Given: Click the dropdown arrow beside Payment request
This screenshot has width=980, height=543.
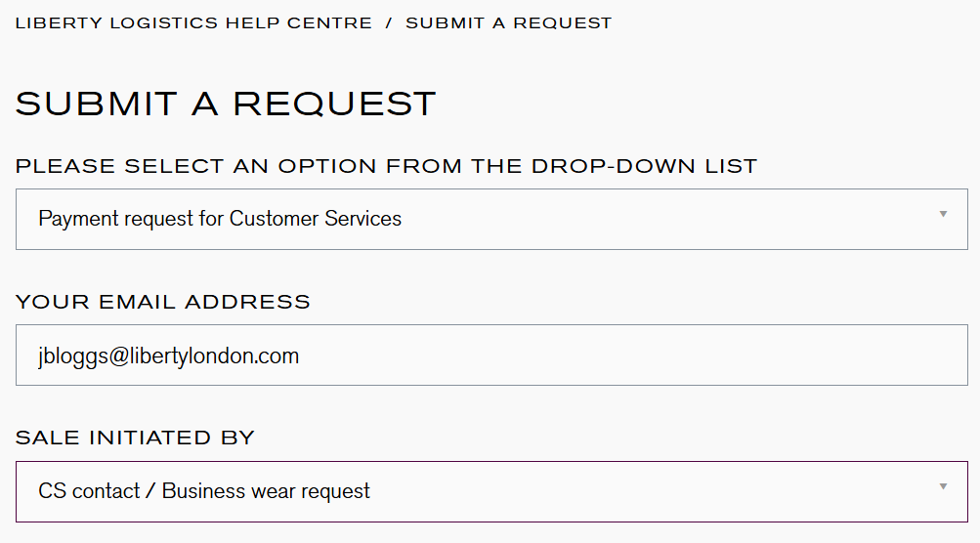Looking at the screenshot, I should pyautogui.click(x=943, y=214).
